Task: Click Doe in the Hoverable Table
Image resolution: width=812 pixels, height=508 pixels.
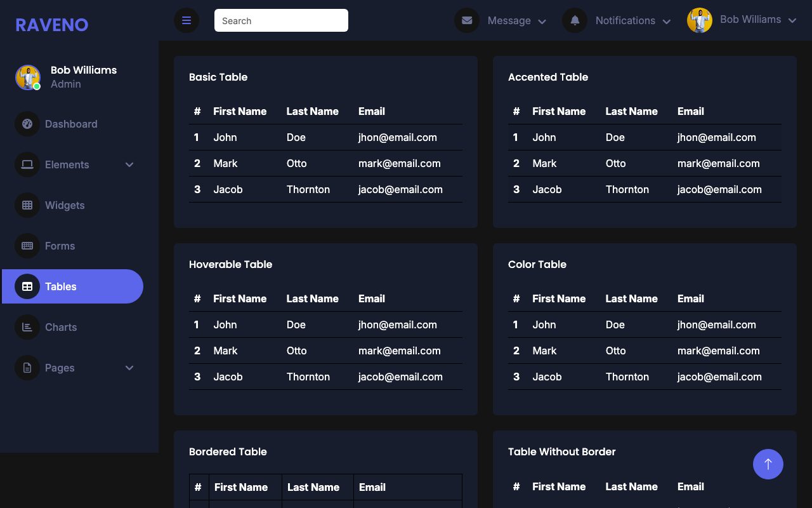Action: (x=296, y=324)
